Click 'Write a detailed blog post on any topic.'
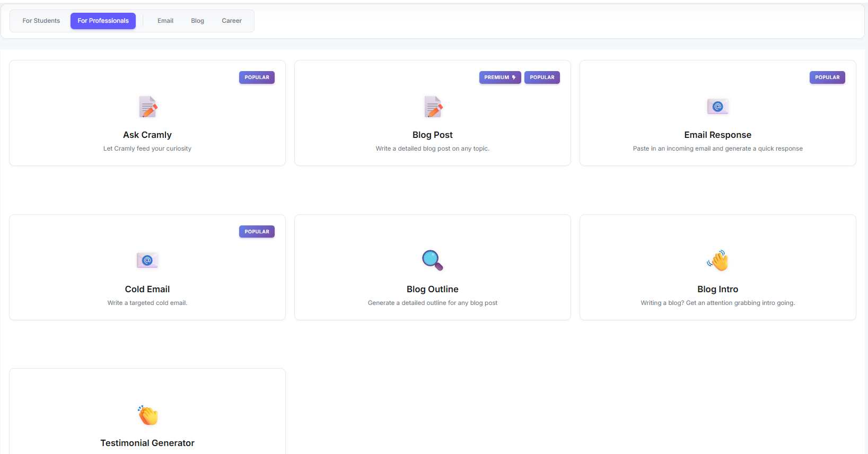This screenshot has width=868, height=454. 433,149
